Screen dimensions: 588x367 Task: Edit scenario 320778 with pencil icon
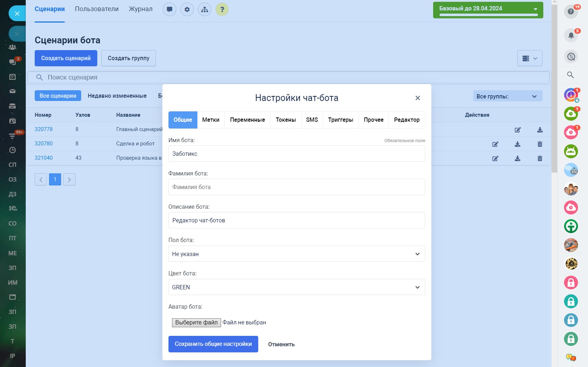click(x=518, y=130)
